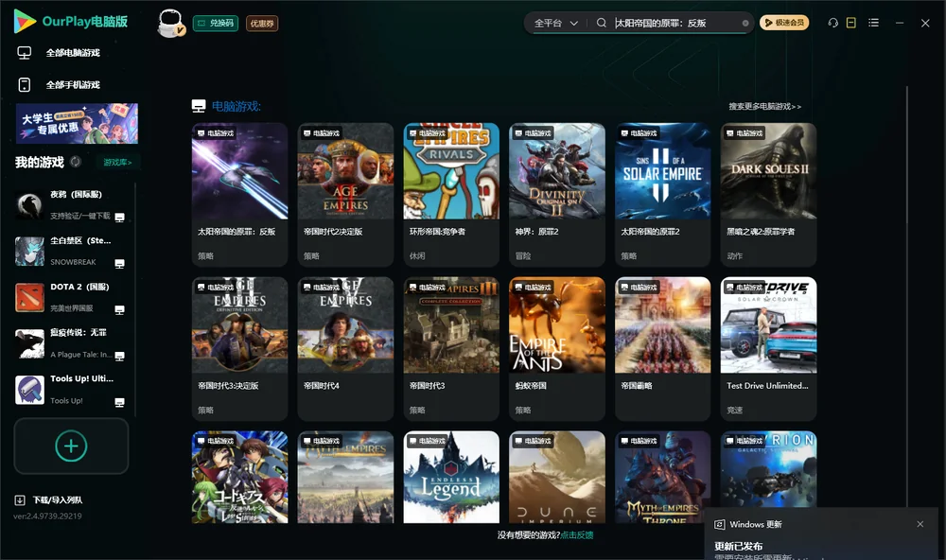Open 瘟疫传说：无罪 in sidebar

(71, 343)
